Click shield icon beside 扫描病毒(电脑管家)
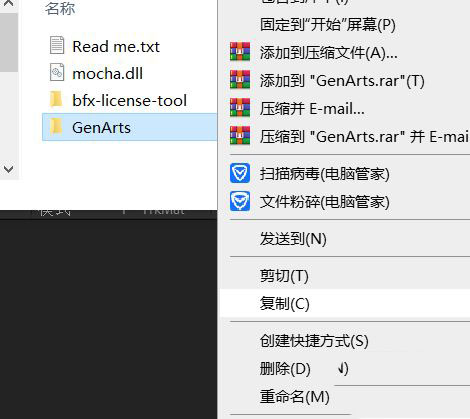 pyautogui.click(x=240, y=173)
